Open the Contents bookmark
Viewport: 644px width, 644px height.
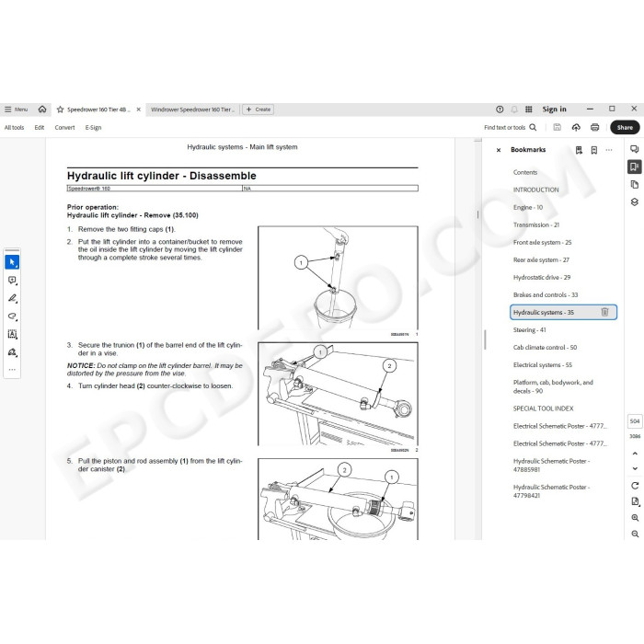[x=525, y=173]
